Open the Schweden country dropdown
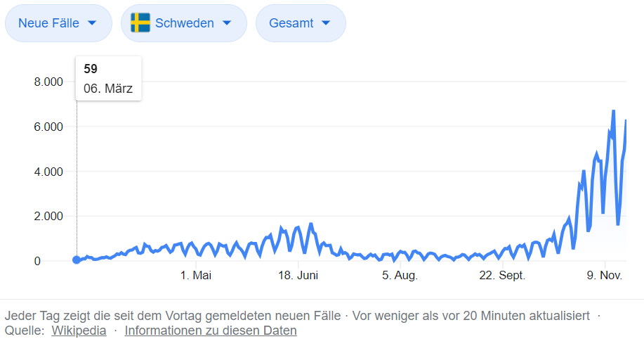644x339 pixels. coord(184,23)
